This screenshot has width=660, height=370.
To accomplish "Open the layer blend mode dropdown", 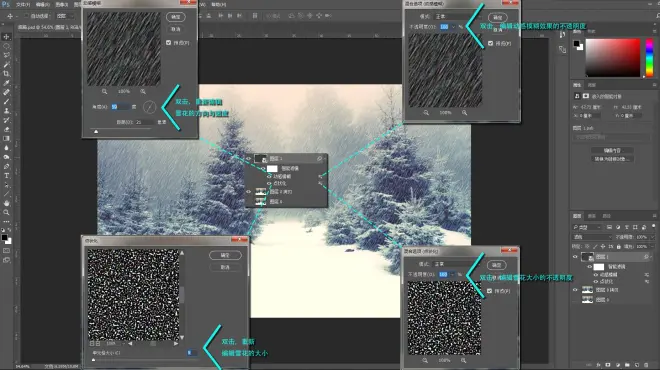I will 592,237.
